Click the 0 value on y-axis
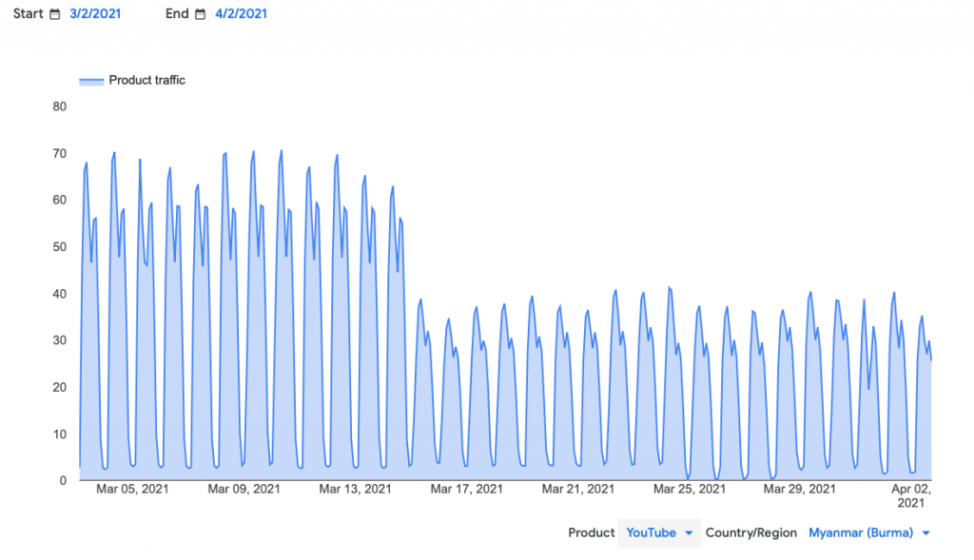 tap(63, 480)
